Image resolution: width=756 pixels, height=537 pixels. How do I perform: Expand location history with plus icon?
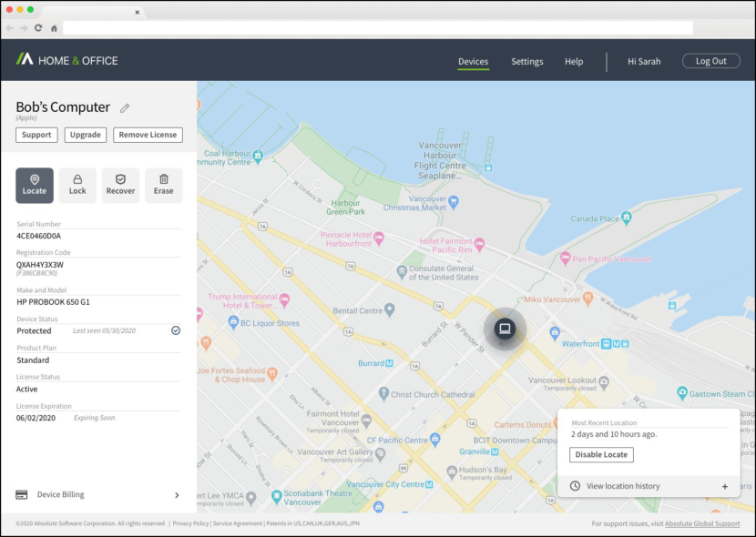725,486
